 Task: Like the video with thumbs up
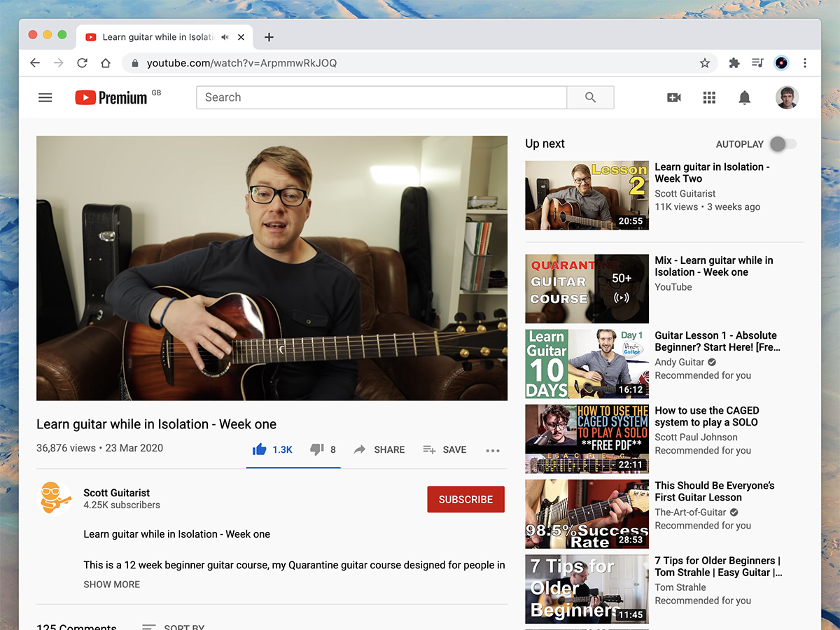260,449
